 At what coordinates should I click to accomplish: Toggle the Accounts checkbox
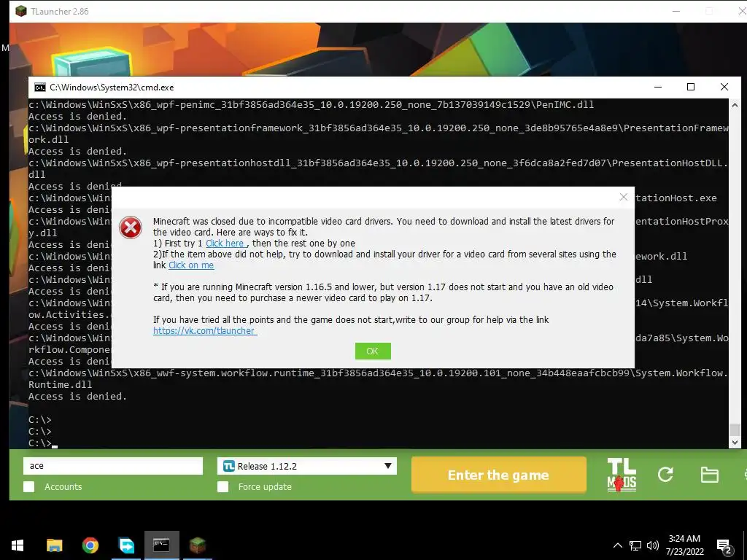pyautogui.click(x=29, y=486)
